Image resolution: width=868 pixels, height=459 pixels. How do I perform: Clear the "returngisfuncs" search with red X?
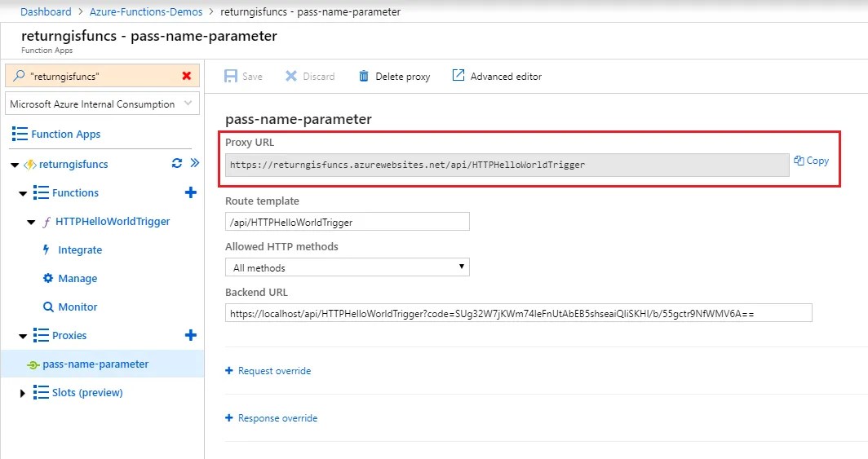click(187, 76)
